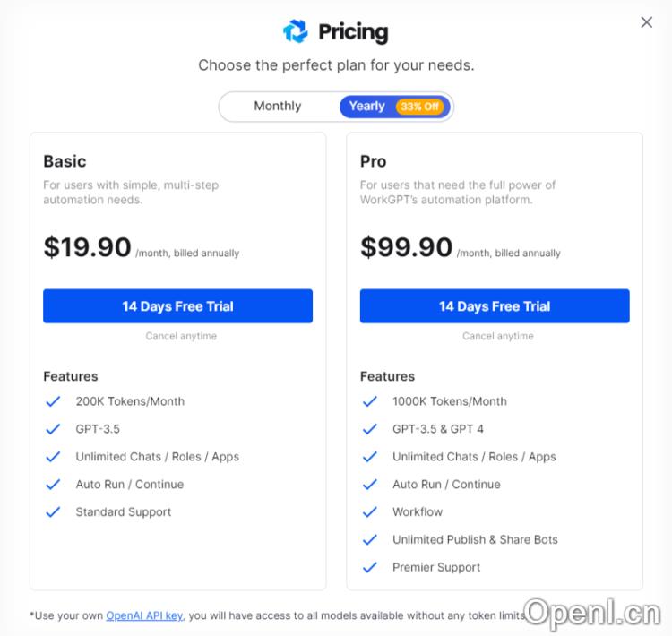Click the checkmark beside Workflow
Image resolution: width=672 pixels, height=636 pixels.
[x=370, y=512]
